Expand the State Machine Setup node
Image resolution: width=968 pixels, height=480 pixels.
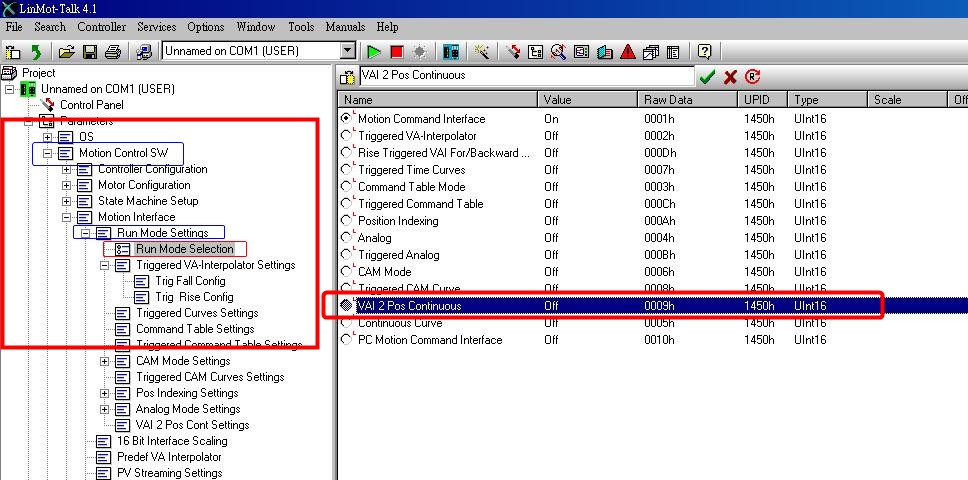[x=67, y=201]
